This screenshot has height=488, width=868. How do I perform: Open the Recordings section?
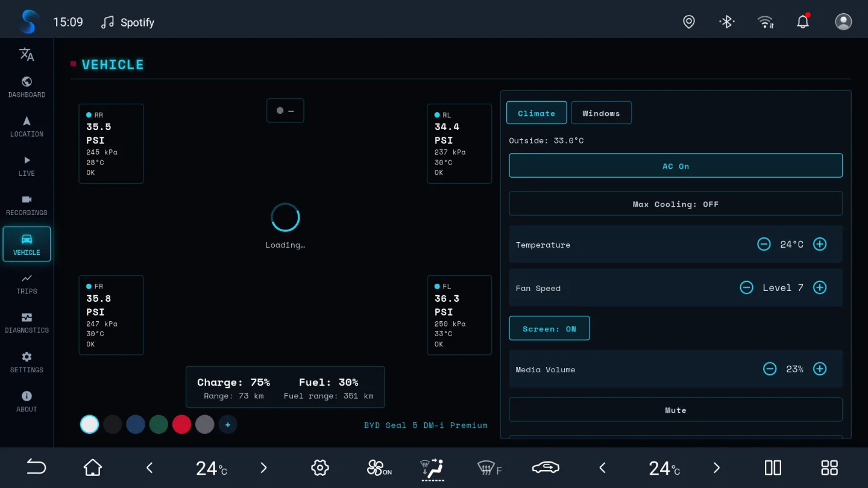[27, 205]
